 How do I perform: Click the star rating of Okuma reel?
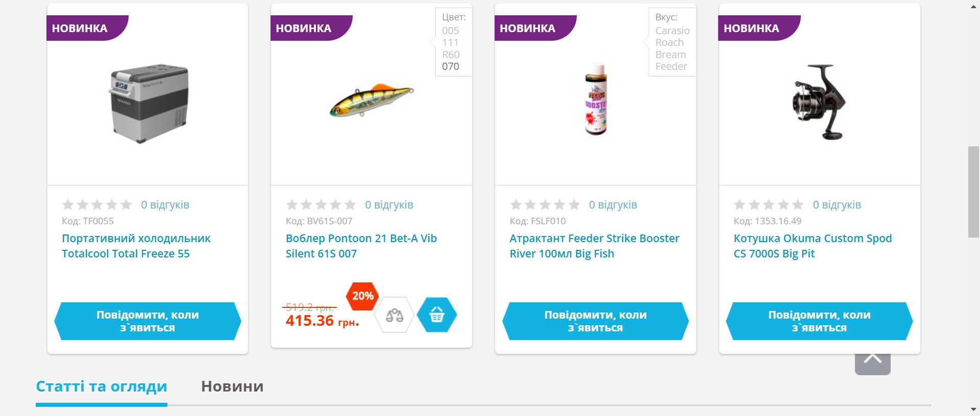click(769, 205)
